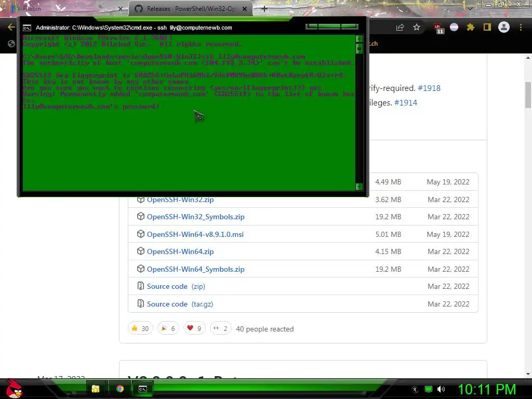Screen dimensions: 532x399
Task: Open the uBlock Origin extension icon
Action: pyautogui.click(x=438, y=28)
